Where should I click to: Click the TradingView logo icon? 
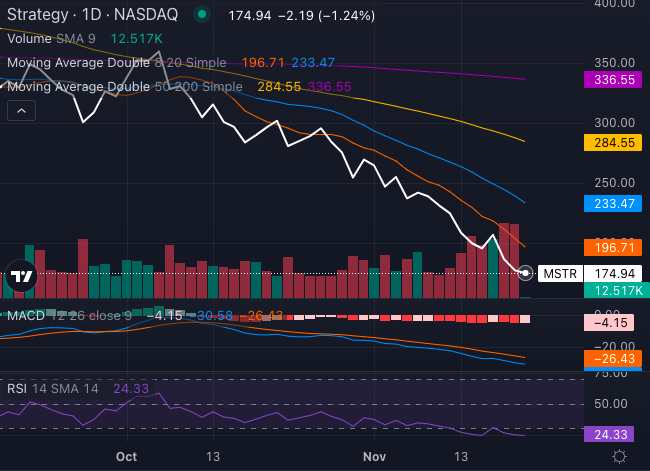tap(20, 277)
